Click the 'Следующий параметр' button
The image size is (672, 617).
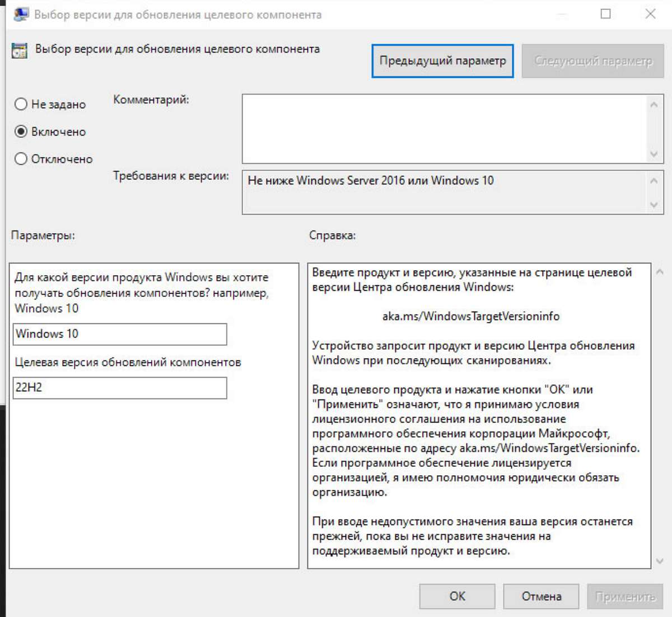coord(593,61)
